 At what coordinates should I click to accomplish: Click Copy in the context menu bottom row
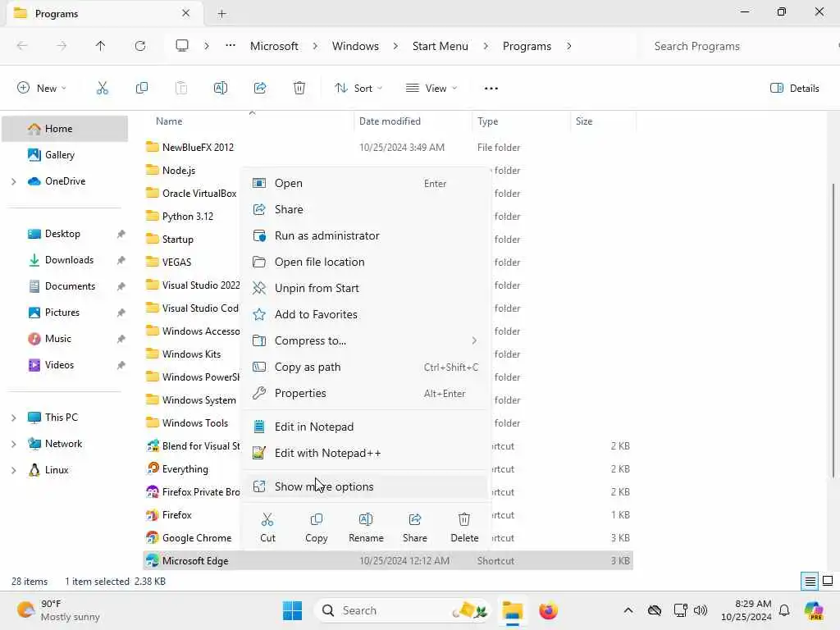316,527
